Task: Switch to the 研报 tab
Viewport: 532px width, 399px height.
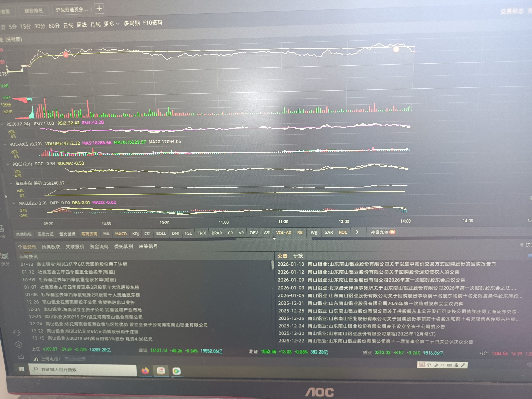Action: 298,256
